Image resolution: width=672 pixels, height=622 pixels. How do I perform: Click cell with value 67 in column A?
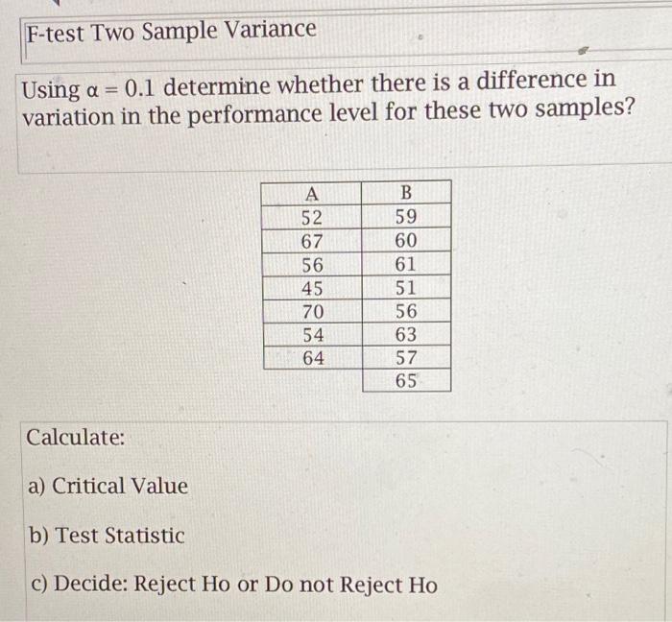click(312, 241)
